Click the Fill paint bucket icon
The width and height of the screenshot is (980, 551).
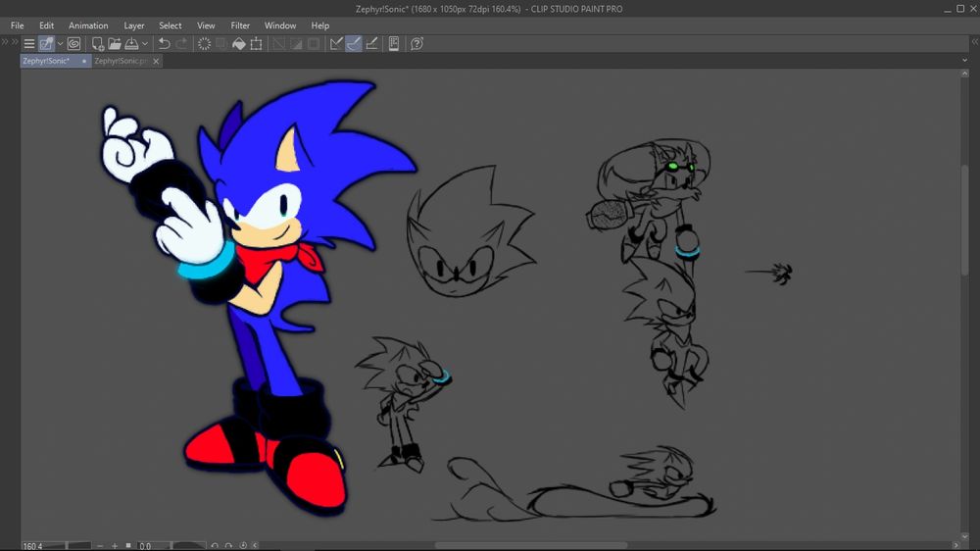tap(239, 44)
